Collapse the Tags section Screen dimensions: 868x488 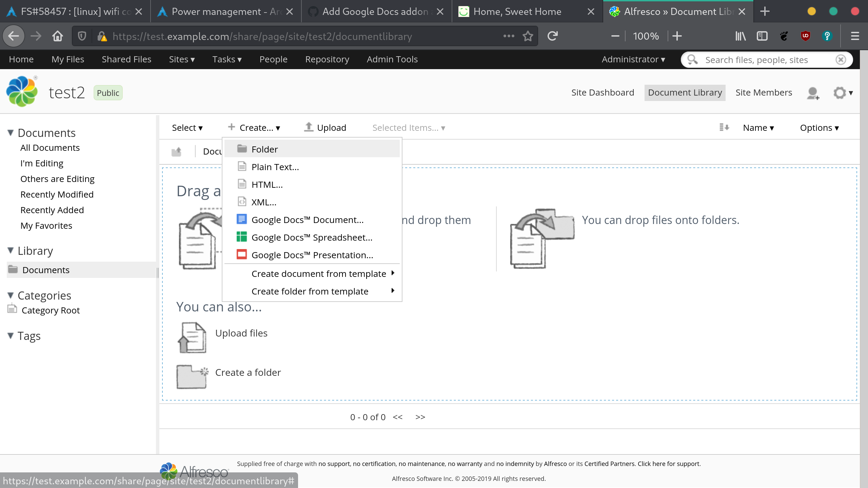tap(10, 335)
